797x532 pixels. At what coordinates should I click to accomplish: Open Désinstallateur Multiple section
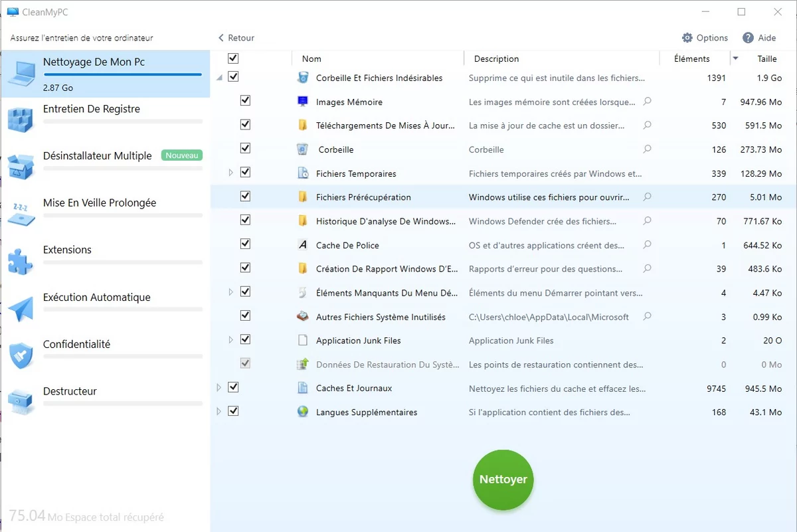click(x=106, y=166)
